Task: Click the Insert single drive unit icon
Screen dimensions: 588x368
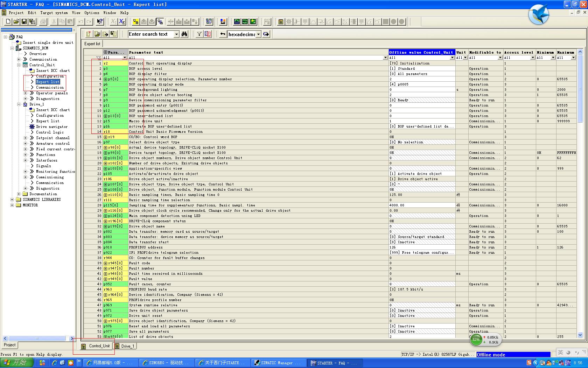Action: coord(19,42)
